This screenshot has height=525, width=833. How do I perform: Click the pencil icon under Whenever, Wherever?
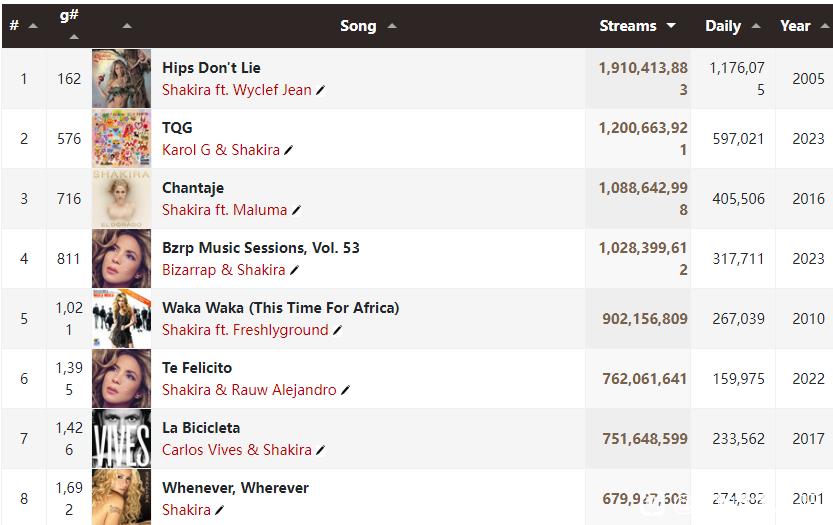(219, 511)
